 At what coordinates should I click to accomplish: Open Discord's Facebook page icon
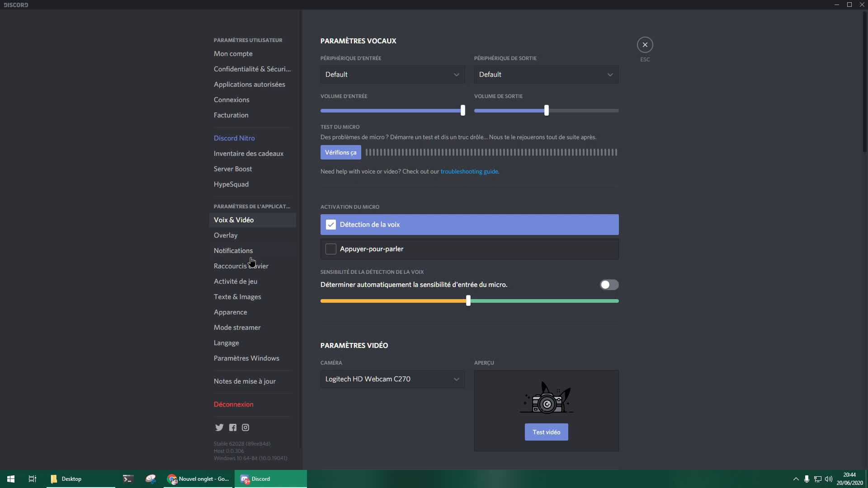(232, 427)
